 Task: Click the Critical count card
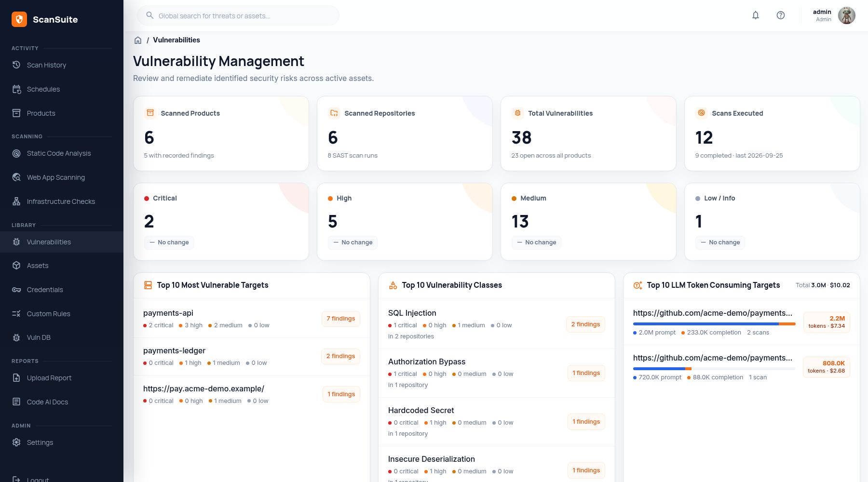click(x=221, y=222)
